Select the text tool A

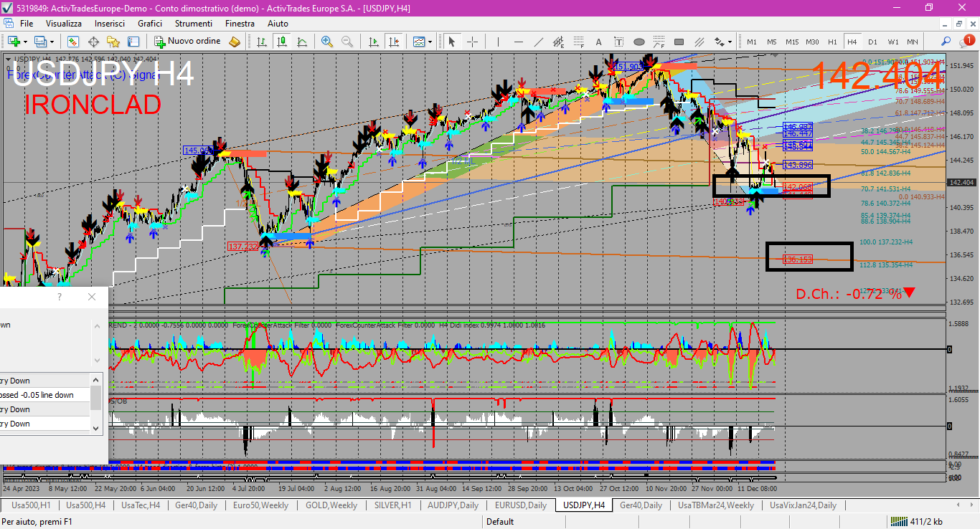pyautogui.click(x=598, y=42)
